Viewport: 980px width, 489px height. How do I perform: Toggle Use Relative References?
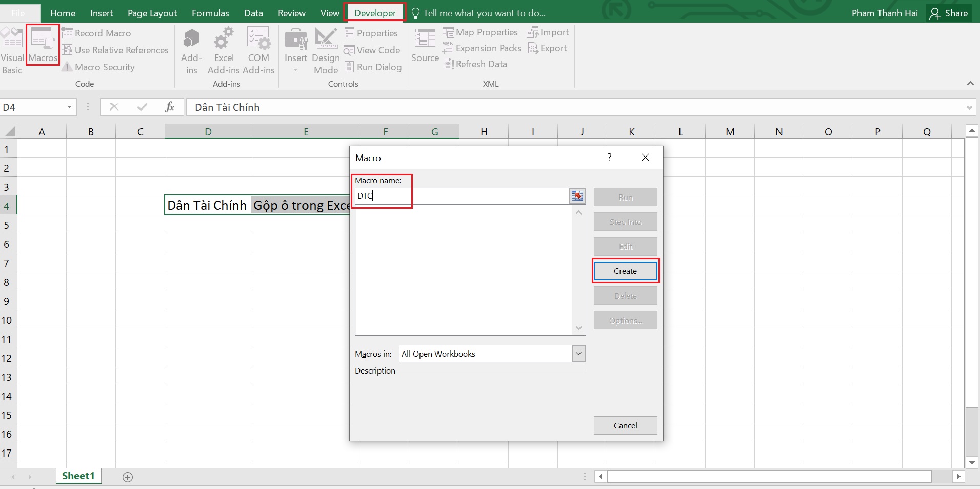115,50
